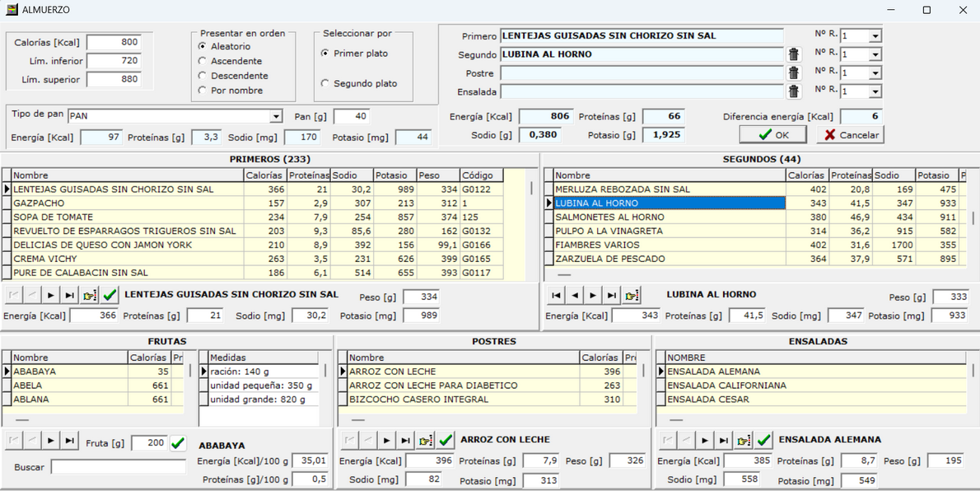Image resolution: width=980 pixels, height=491 pixels.
Task: Clear the Ensalada entry using trash icon
Action: tap(793, 91)
